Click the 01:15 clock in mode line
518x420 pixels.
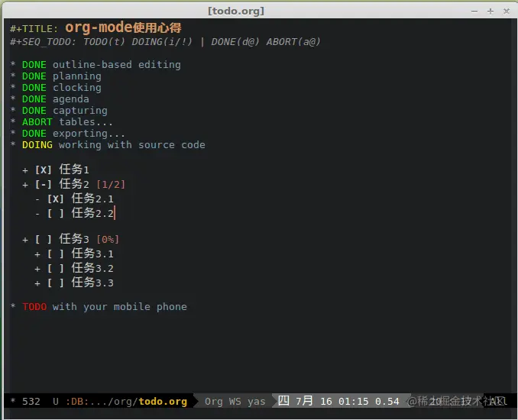354,402
